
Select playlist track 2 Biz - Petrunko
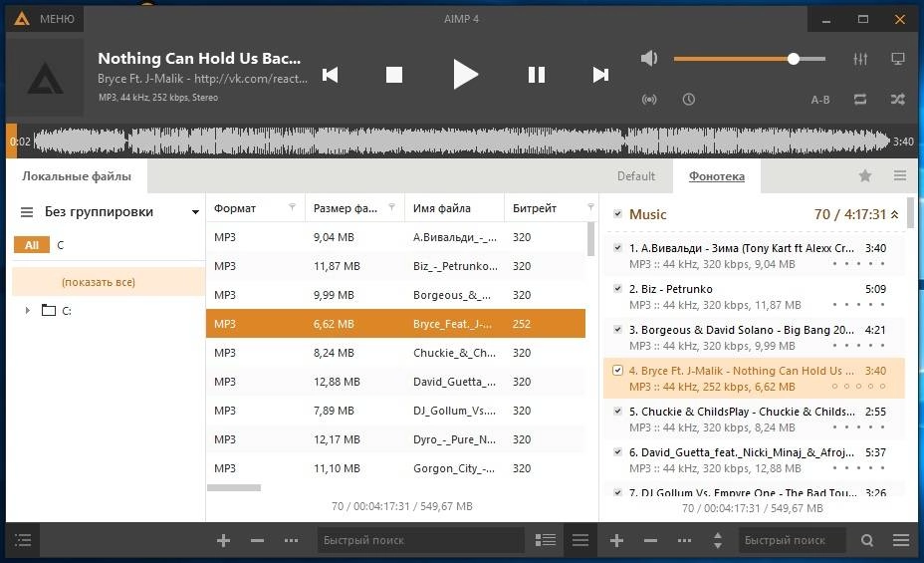(x=755, y=297)
